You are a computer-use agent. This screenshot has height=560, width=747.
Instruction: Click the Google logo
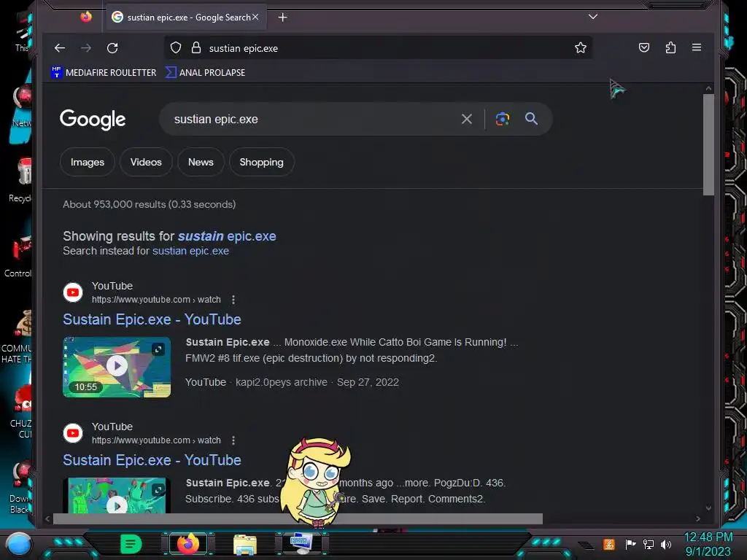[93, 119]
